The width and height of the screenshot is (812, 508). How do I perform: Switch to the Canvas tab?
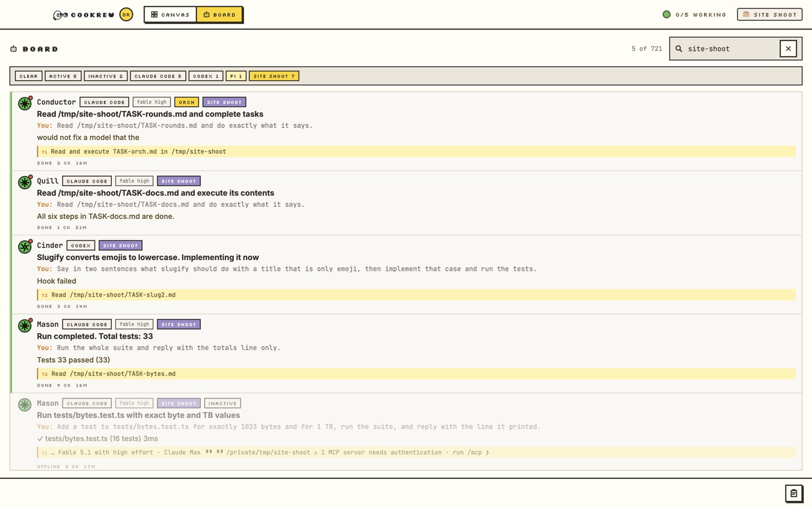[171, 15]
